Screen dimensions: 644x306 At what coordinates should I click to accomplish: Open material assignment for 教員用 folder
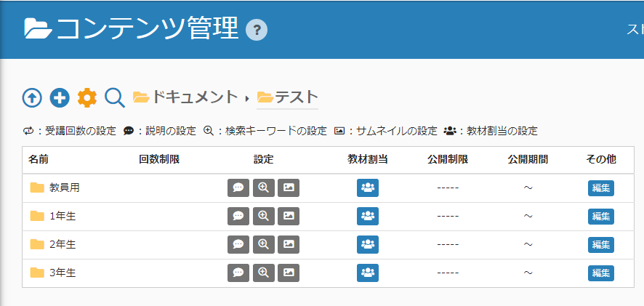(368, 188)
